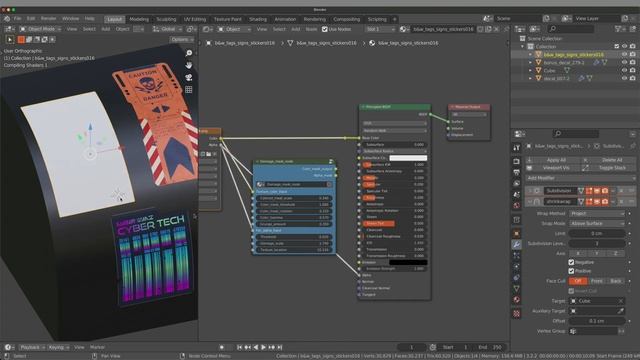Uncheck the Negative axis checkbox
Screen dimensions: 640x360
(x=571, y=262)
